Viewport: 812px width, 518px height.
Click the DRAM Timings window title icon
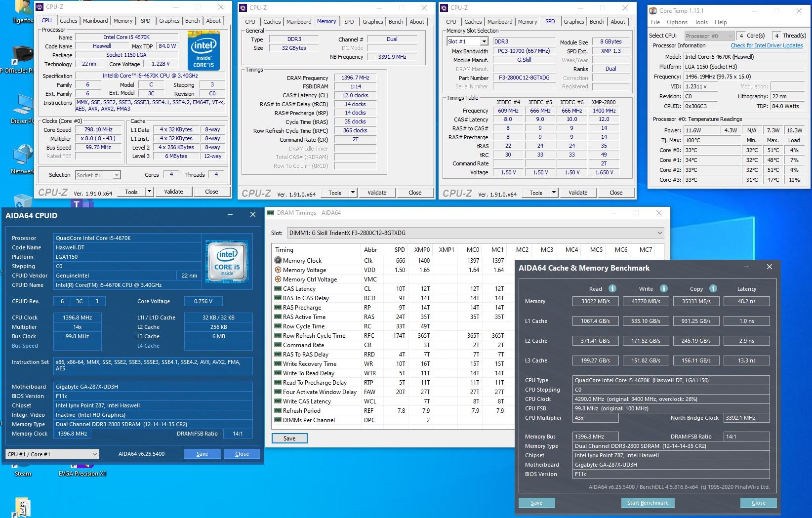point(270,213)
